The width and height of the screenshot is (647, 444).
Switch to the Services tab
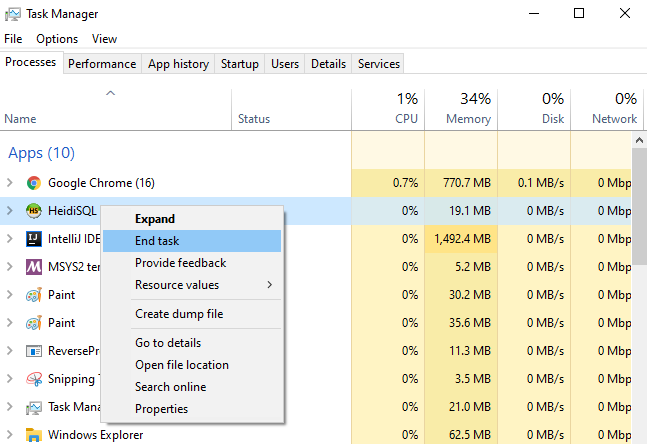pyautogui.click(x=379, y=64)
